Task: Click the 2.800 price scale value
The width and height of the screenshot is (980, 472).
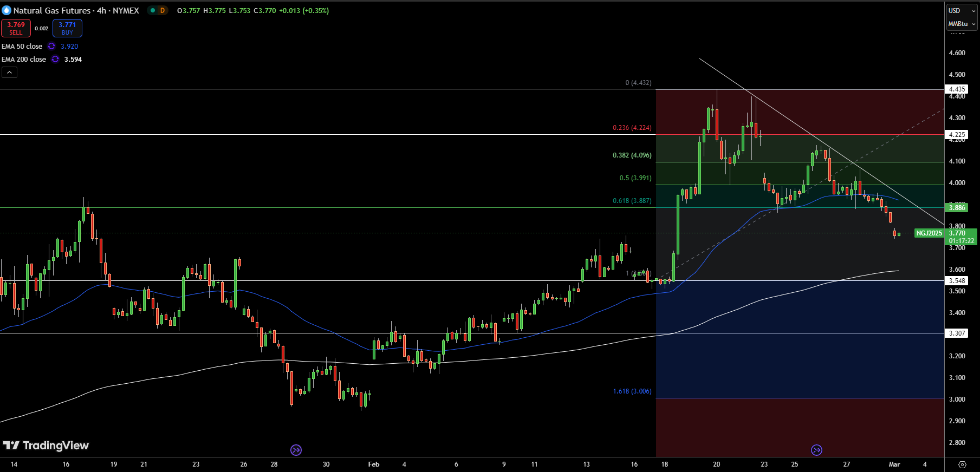Action: click(x=957, y=443)
